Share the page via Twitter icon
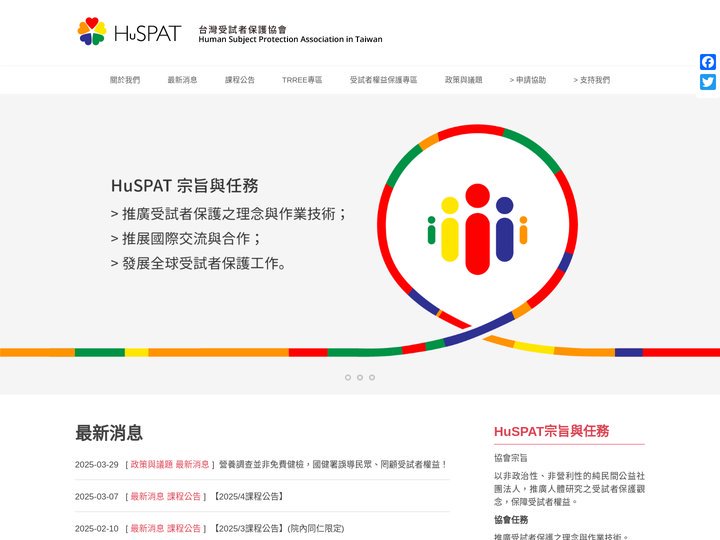This screenshot has height=540, width=720. [708, 82]
